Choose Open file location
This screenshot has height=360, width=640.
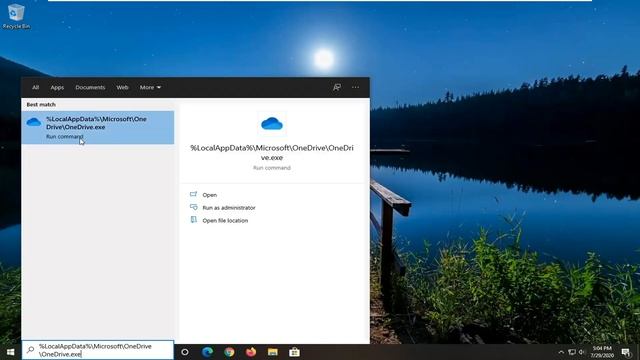pos(225,220)
